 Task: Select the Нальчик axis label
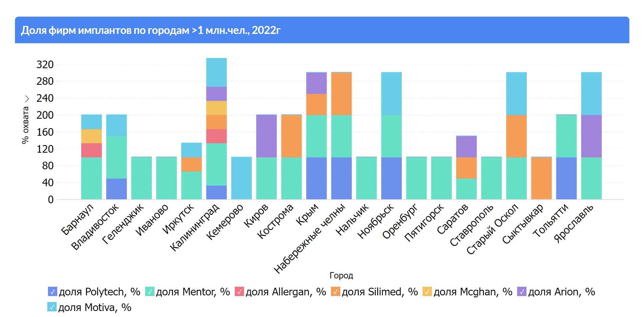(x=353, y=220)
